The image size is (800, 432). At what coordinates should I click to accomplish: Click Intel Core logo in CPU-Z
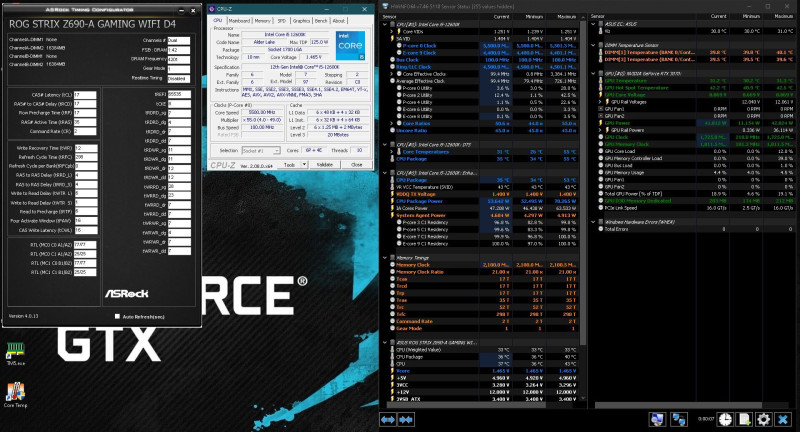[350, 45]
